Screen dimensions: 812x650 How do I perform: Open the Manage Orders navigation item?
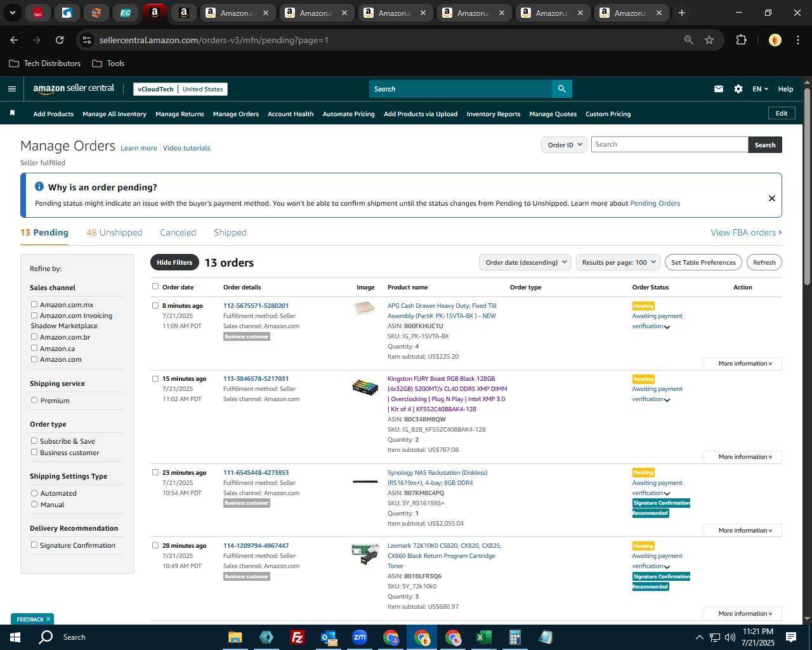[236, 114]
